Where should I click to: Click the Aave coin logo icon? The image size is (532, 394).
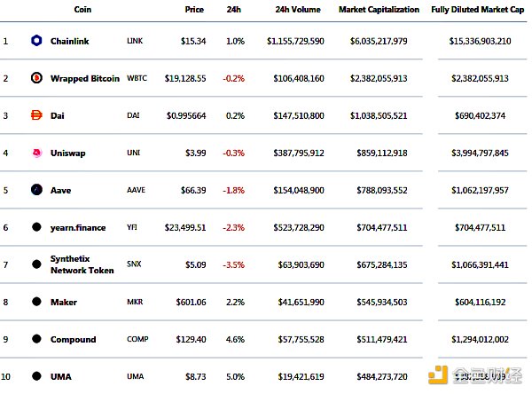click(x=36, y=190)
